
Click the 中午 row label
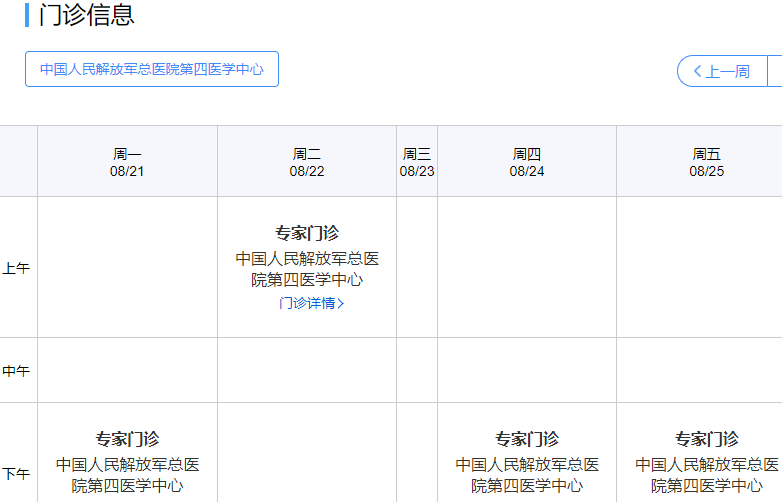[17, 371]
